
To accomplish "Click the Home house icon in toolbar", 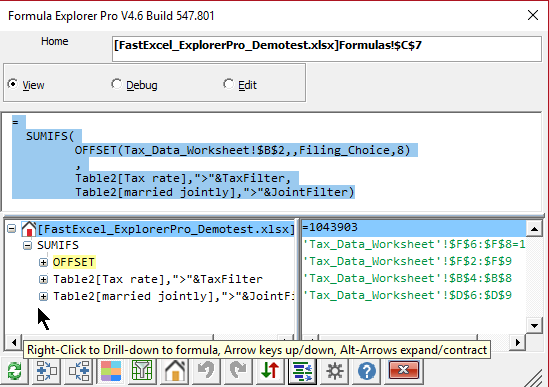I will [x=175, y=371].
